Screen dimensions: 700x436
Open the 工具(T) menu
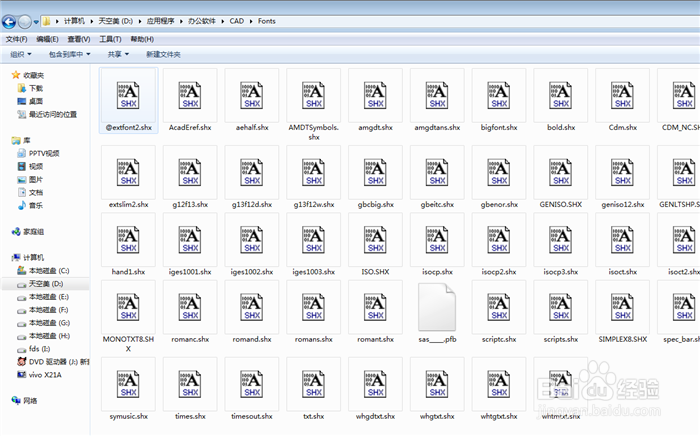click(x=110, y=39)
